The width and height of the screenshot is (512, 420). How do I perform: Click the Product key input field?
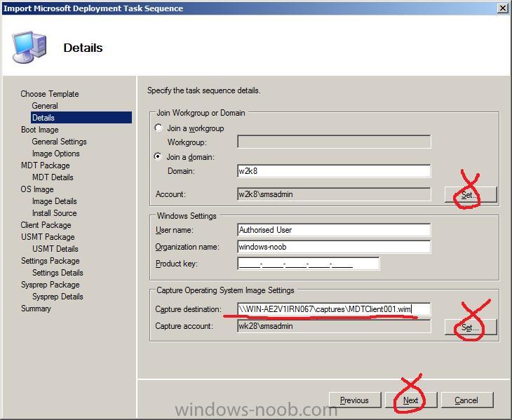tap(309, 264)
